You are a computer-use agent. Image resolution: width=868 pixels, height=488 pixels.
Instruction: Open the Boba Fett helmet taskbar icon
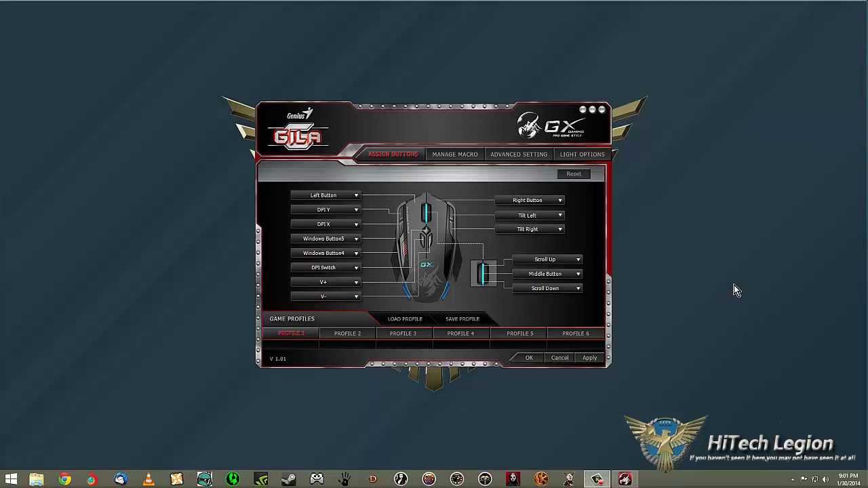click(x=204, y=480)
